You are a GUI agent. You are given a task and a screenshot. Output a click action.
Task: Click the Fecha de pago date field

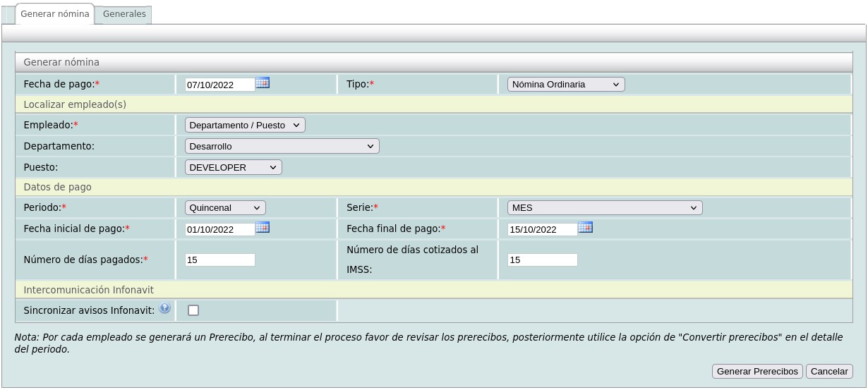click(219, 85)
